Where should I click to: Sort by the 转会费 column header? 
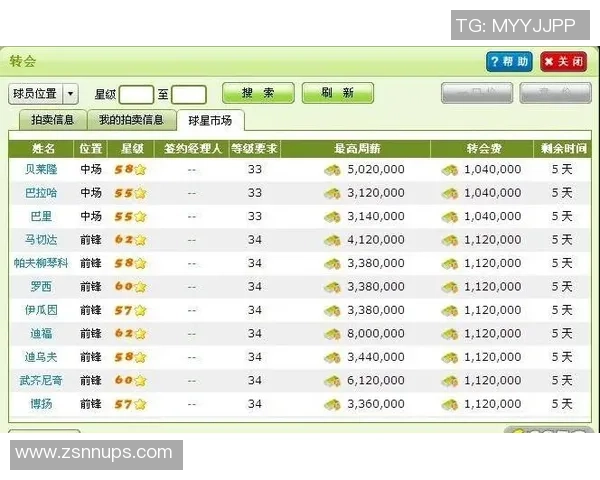point(481,148)
